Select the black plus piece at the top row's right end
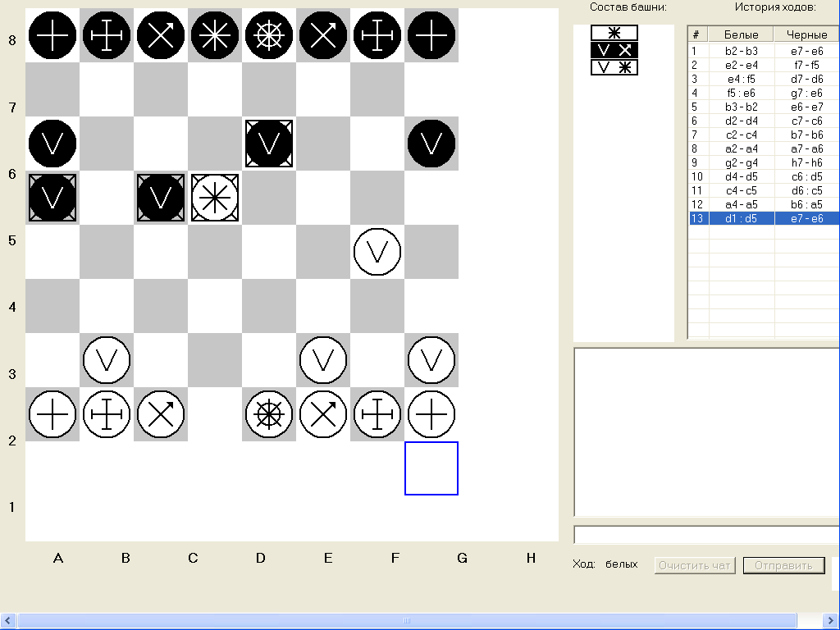Viewport: 840px width, 630px height. pyautogui.click(x=431, y=35)
